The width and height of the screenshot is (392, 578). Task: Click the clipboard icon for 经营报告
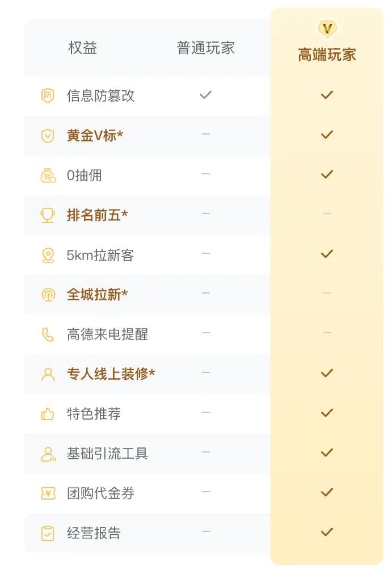(x=48, y=533)
